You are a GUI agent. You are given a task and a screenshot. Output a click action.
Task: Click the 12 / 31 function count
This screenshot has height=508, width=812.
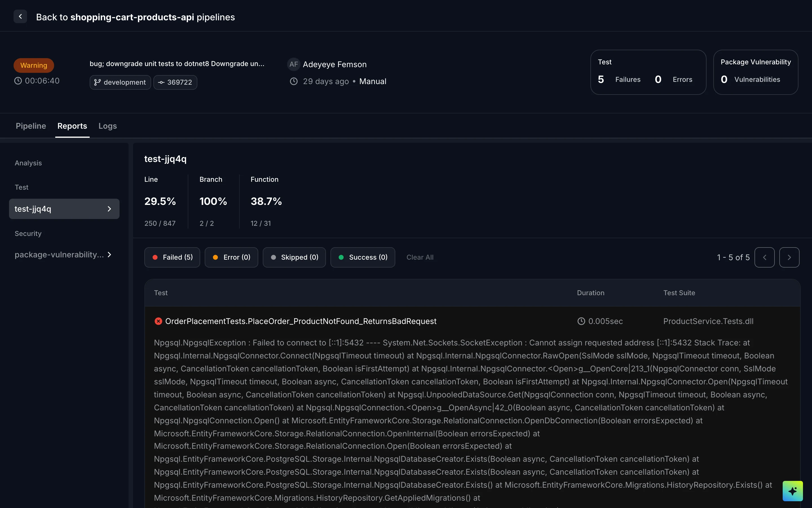(261, 224)
